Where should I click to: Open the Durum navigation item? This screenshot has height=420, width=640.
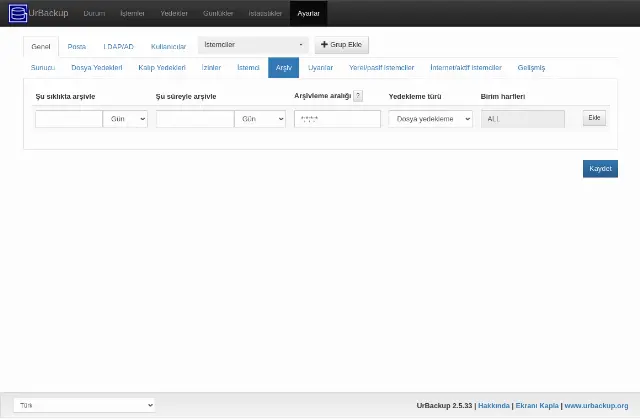94,13
